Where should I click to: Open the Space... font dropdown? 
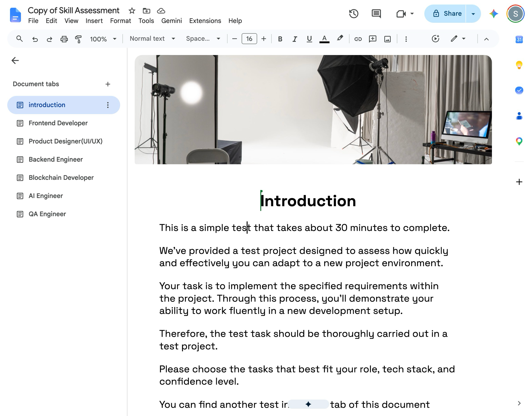pyautogui.click(x=203, y=39)
